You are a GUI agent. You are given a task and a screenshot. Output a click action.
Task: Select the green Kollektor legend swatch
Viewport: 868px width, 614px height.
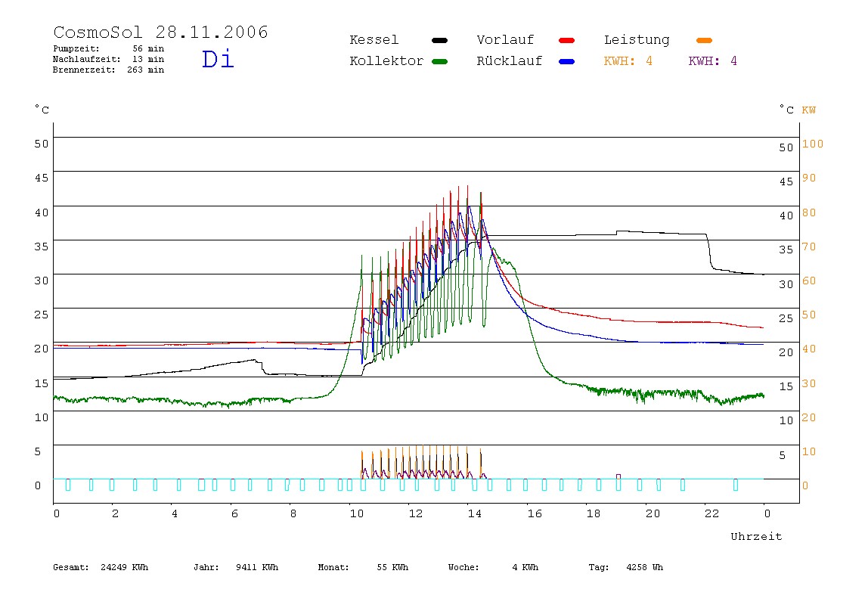(439, 61)
